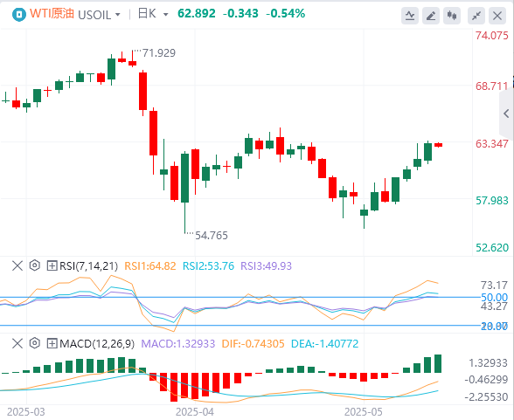Image resolution: width=514 pixels, height=420 pixels.
Task: Click the collapse arrows icon
Action: coord(476,16)
